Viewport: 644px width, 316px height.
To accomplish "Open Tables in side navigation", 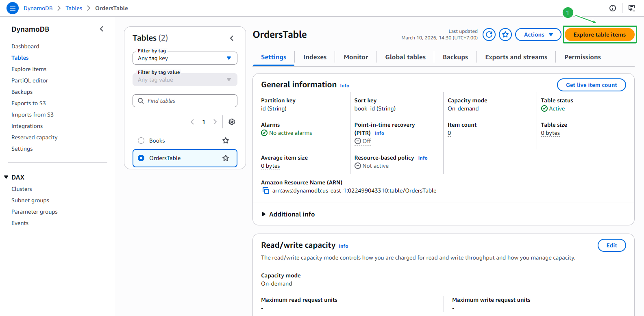I will (20, 58).
